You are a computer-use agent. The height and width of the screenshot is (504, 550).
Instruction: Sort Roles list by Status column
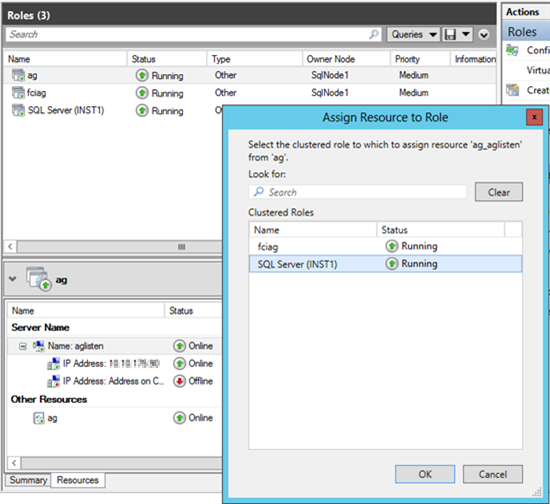167,59
